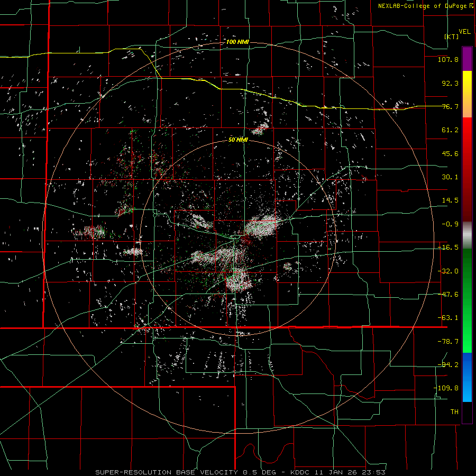Click the purple segment of the color bar
The image size is (476, 476).
click(x=467, y=59)
